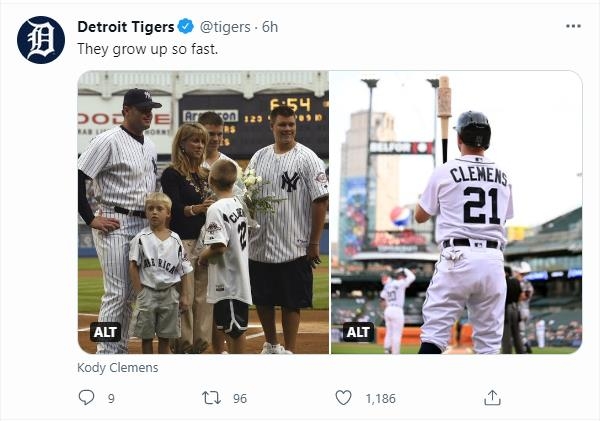This screenshot has height=421, width=605.
Task: Click the Kody Clemens caption text
Action: point(117,367)
